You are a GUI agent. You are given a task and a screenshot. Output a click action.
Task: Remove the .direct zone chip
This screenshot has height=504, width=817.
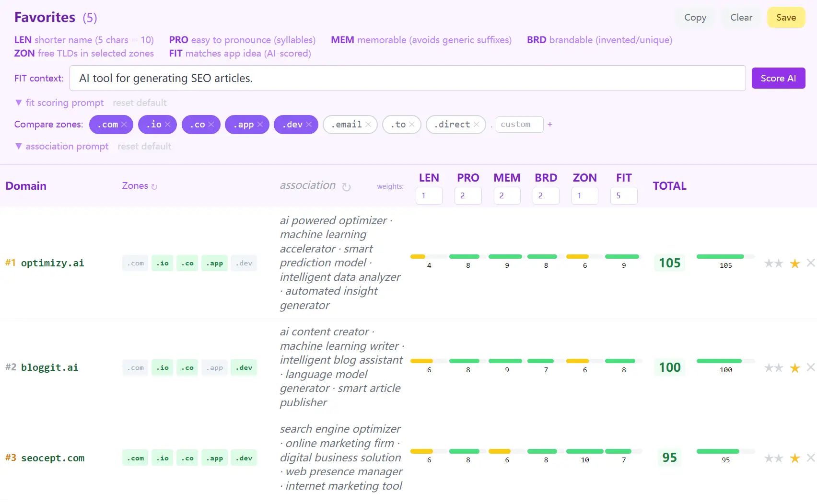[476, 124]
